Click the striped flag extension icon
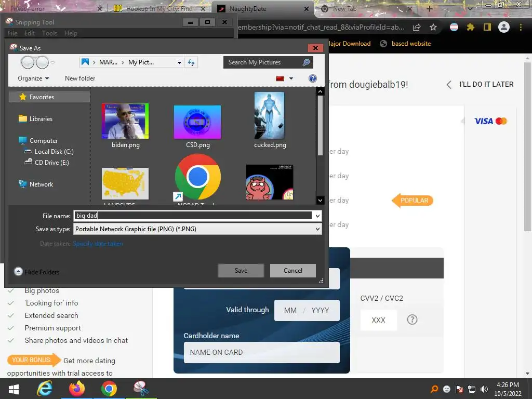This screenshot has width=532, height=399. (x=454, y=27)
